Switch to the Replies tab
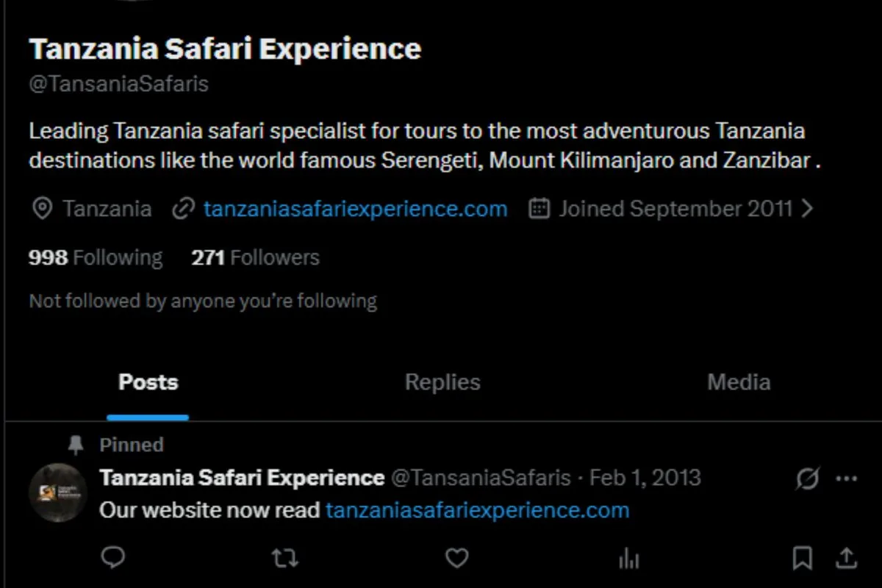 (x=442, y=382)
